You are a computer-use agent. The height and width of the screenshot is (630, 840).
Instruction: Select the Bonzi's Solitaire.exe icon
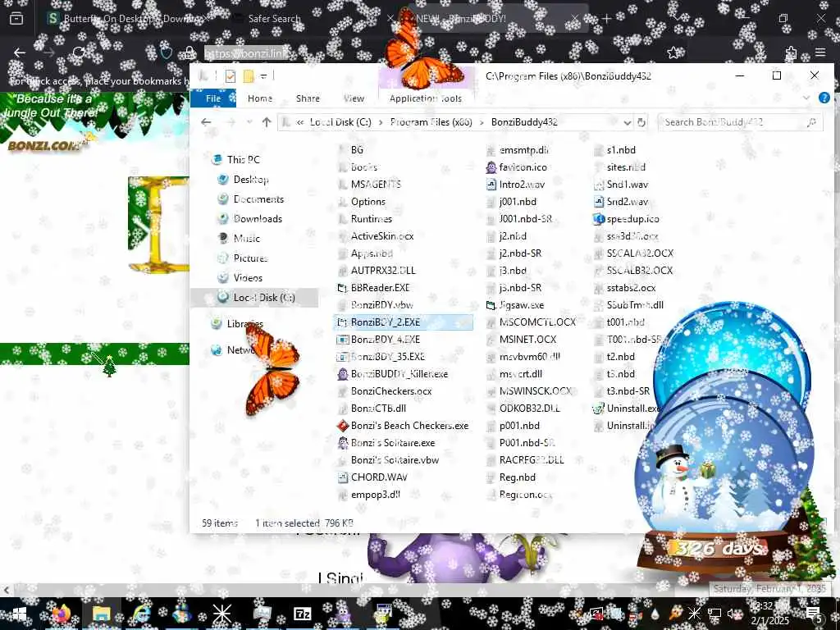pyautogui.click(x=343, y=442)
